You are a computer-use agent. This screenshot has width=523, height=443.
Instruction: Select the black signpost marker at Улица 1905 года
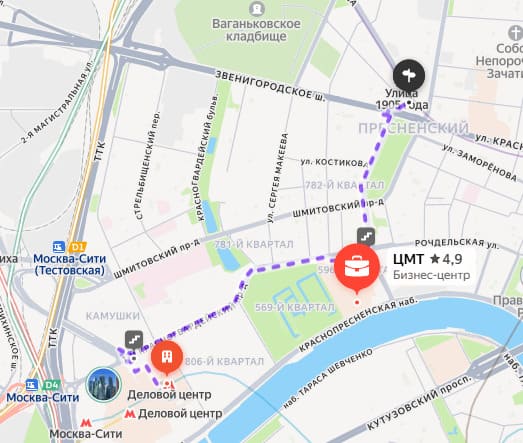pyautogui.click(x=409, y=75)
